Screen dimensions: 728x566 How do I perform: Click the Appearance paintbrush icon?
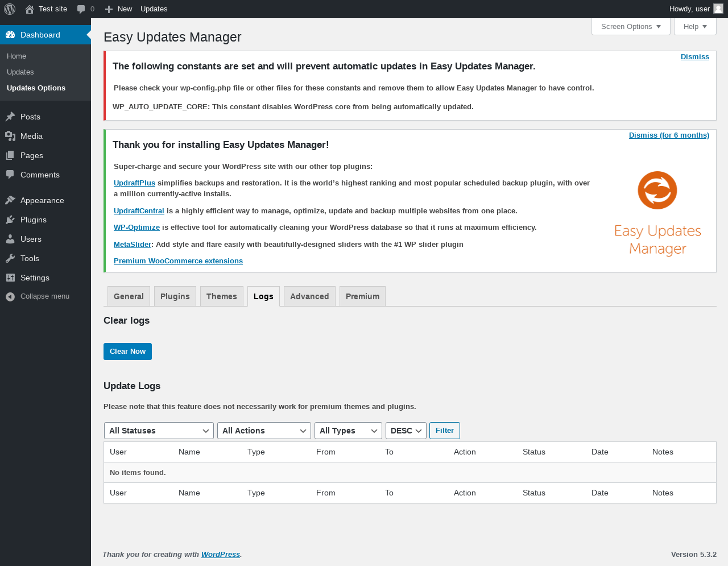pos(10,200)
